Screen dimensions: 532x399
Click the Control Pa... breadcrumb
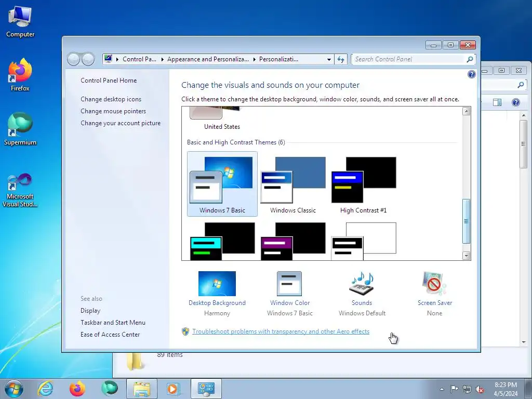click(139, 59)
